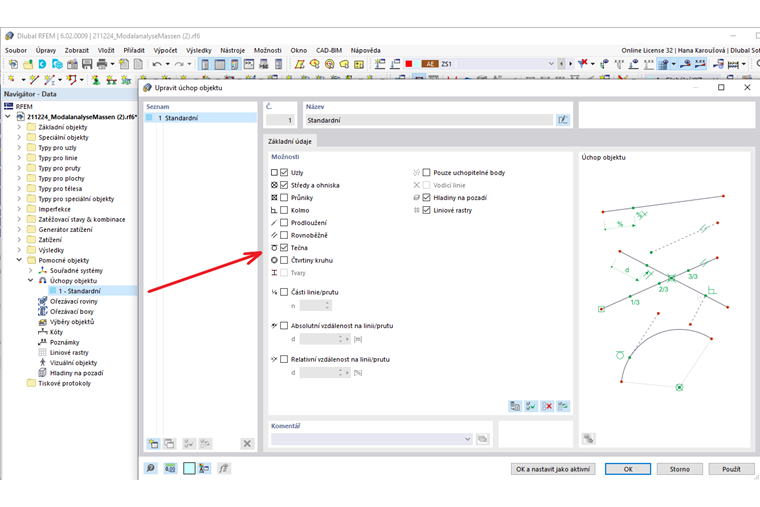Enable the Kolmo checkbox
This screenshot has width=760, height=507.
284,210
